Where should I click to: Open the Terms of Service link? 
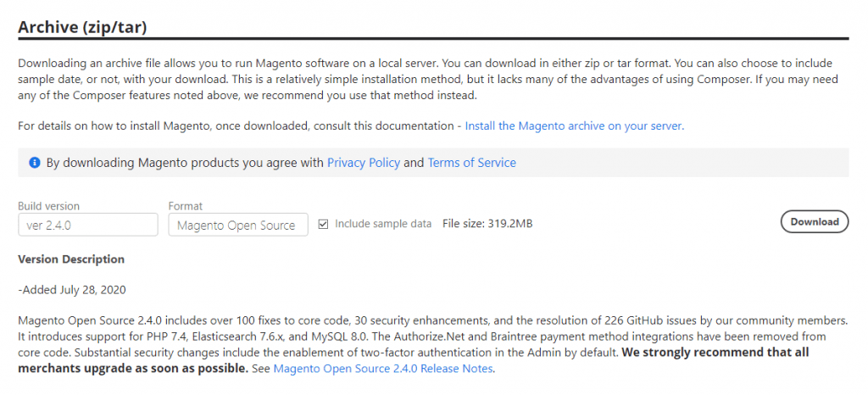coord(471,163)
